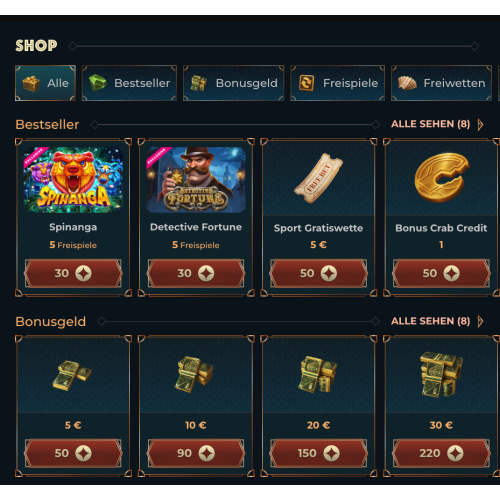Open the Freispiele category tab
Viewport: 500px width, 500px height.
pyautogui.click(x=338, y=83)
